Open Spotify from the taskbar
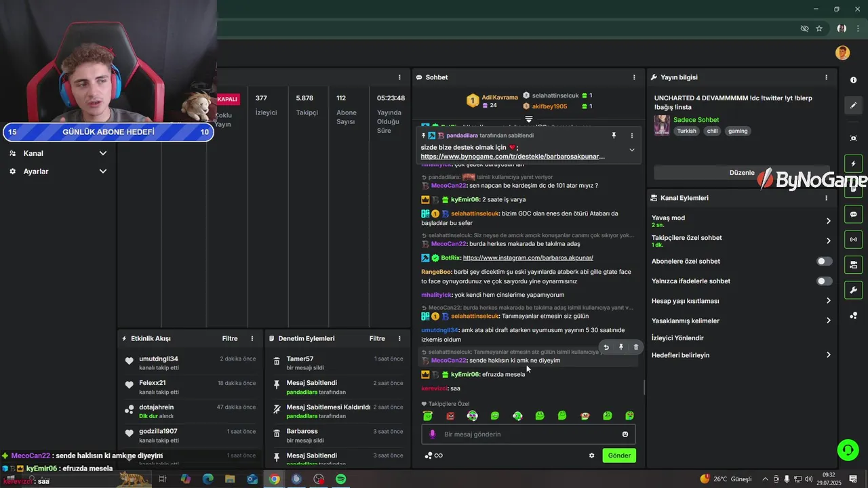868x488 pixels. [341, 479]
